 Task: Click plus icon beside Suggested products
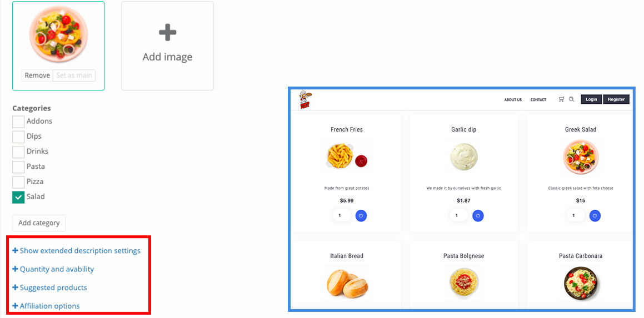[15, 287]
